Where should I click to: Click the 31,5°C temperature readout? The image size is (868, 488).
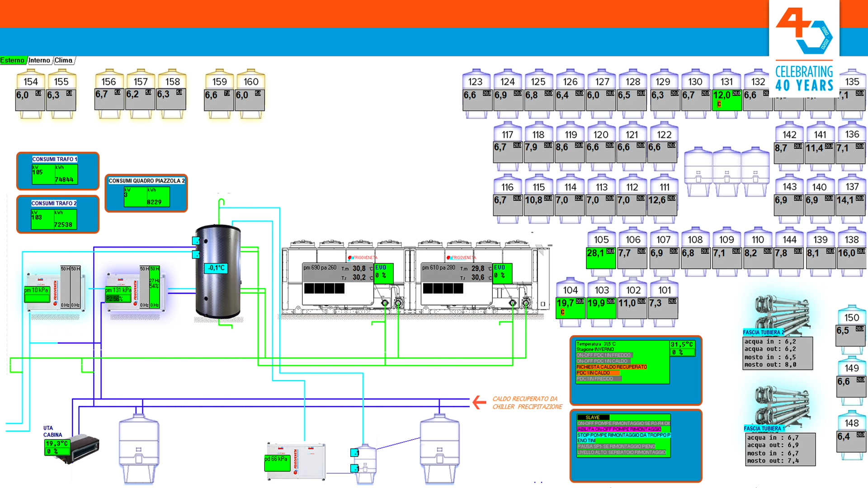[x=682, y=345]
